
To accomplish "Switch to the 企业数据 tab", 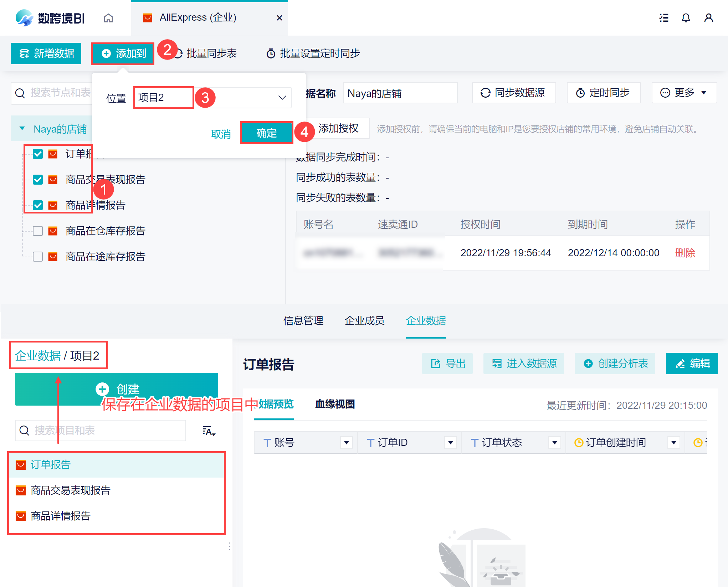I will click(x=426, y=320).
